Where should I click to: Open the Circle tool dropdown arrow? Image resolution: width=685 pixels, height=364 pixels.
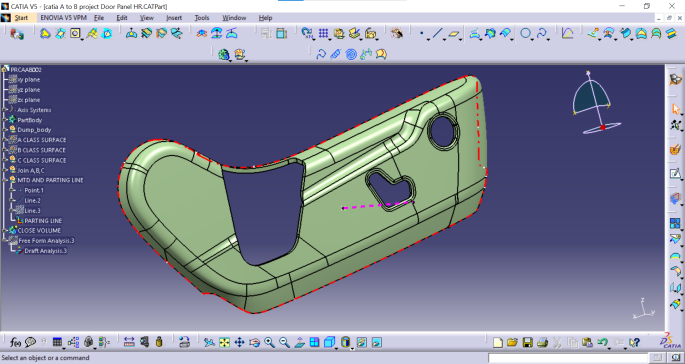tap(533, 39)
